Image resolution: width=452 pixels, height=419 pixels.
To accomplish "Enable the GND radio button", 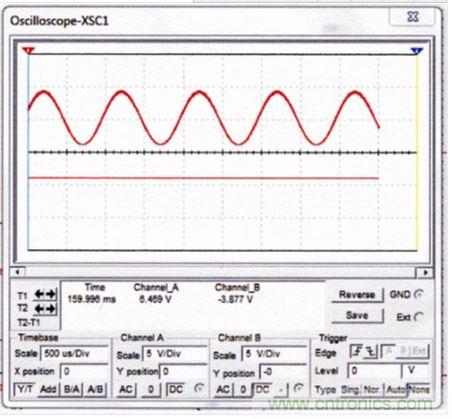I will [419, 294].
